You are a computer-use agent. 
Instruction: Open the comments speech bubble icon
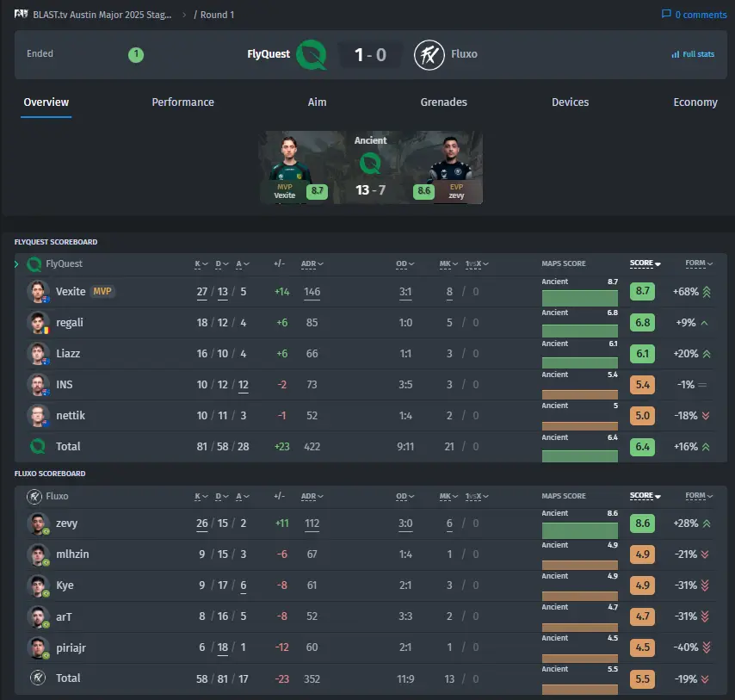(x=666, y=14)
